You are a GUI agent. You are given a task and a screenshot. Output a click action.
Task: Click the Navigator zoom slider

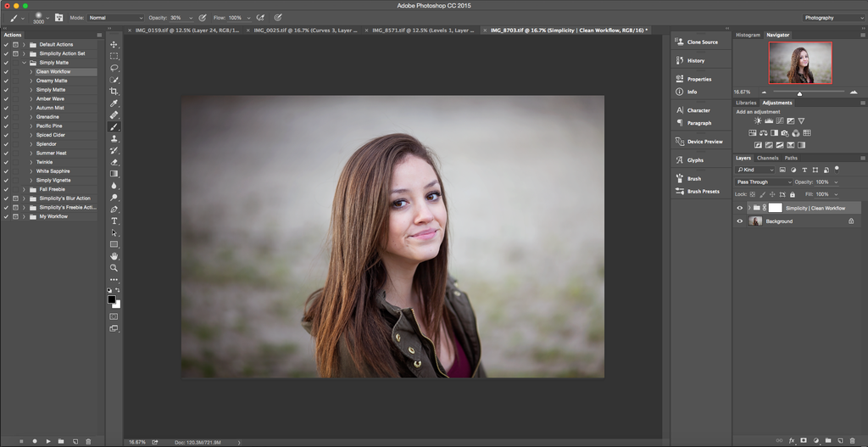pos(799,92)
